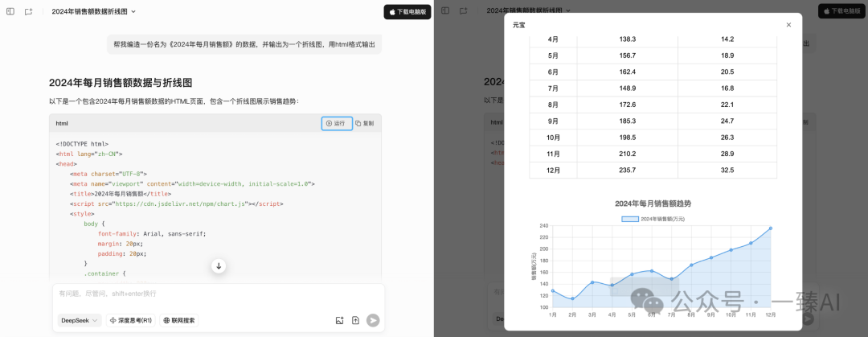Click the upload file icon in input bar
Image resolution: width=868 pixels, height=337 pixels.
click(355, 320)
